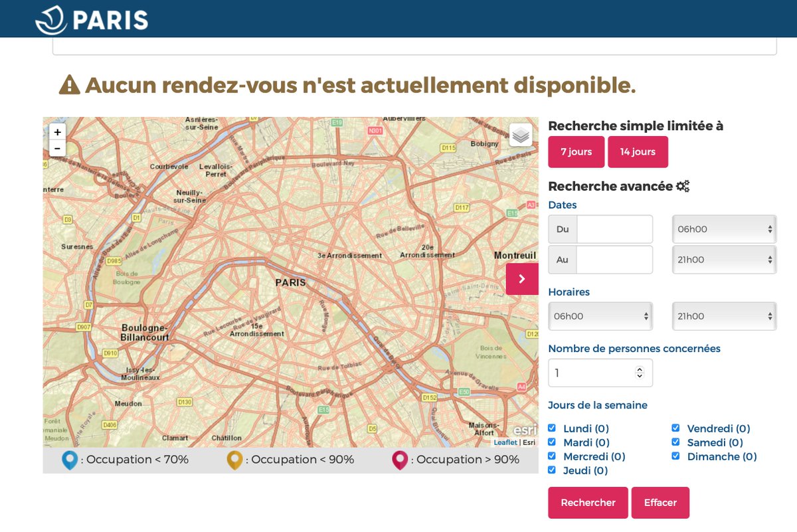Disable the Samedi checkbox
Image resolution: width=797 pixels, height=532 pixels.
tap(675, 442)
